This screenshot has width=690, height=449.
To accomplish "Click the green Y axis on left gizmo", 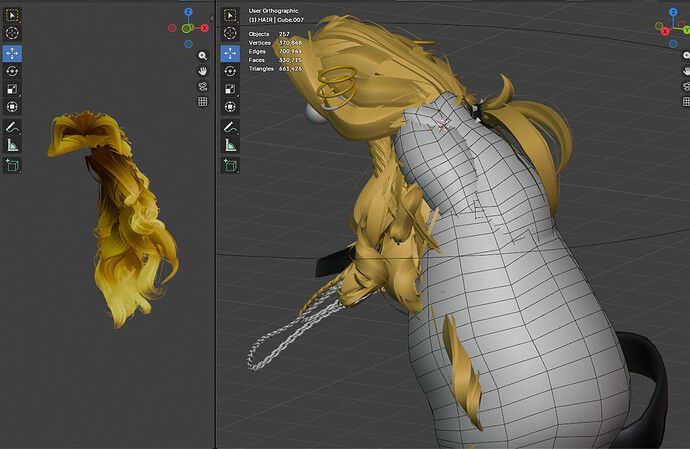I will click(x=186, y=29).
